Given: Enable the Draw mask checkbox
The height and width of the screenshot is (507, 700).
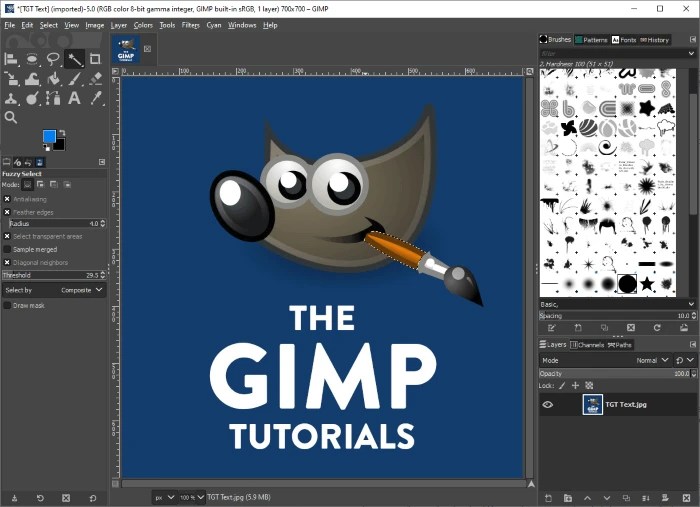Looking at the screenshot, I should coord(7,305).
